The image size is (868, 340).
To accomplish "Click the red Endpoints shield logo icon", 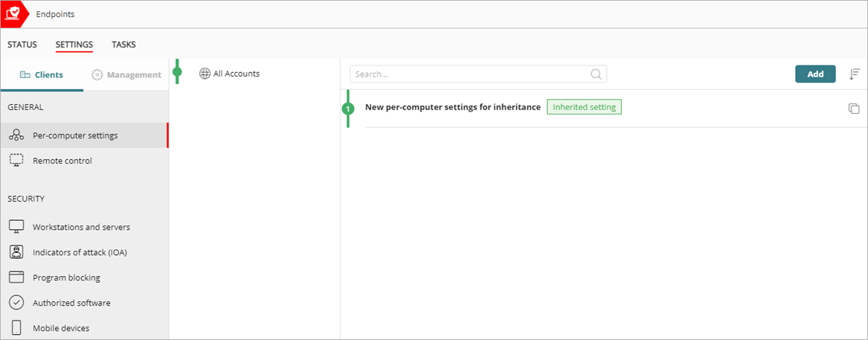I will [x=13, y=14].
